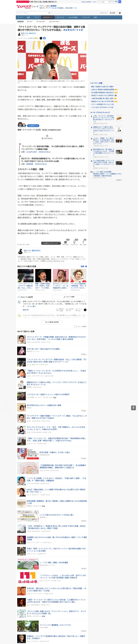Click the うーん reaction on top comment
This screenshot has width=138, height=644.
(x=77, y=310)
